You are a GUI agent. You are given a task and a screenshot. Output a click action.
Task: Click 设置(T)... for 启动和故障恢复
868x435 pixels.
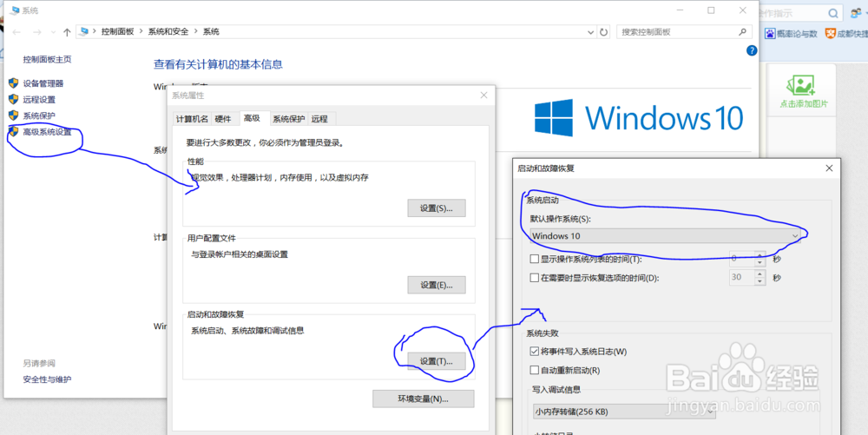pos(437,361)
